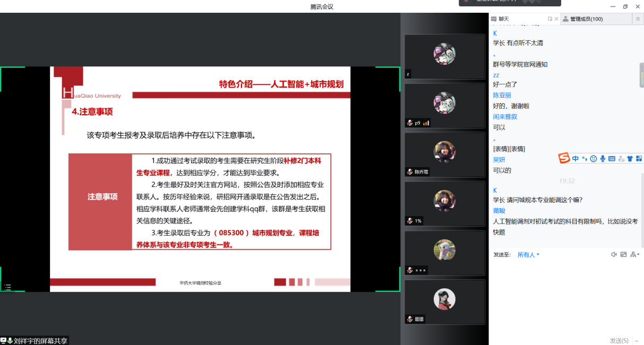644x345 pixels.
Task: Click the chat sound notification icon
Action: point(614,255)
